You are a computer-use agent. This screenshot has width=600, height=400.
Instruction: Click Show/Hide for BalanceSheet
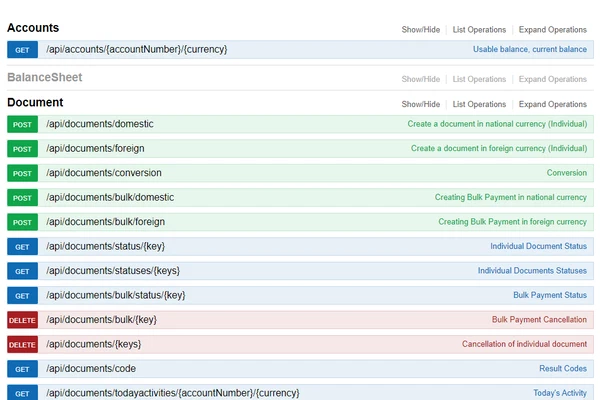tap(421, 79)
